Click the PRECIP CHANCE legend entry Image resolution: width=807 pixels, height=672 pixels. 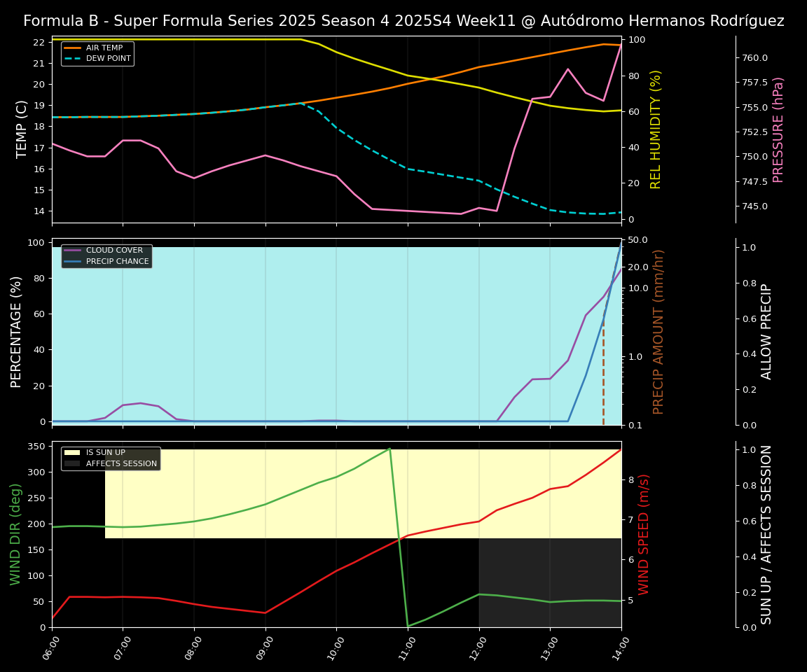pos(106,261)
